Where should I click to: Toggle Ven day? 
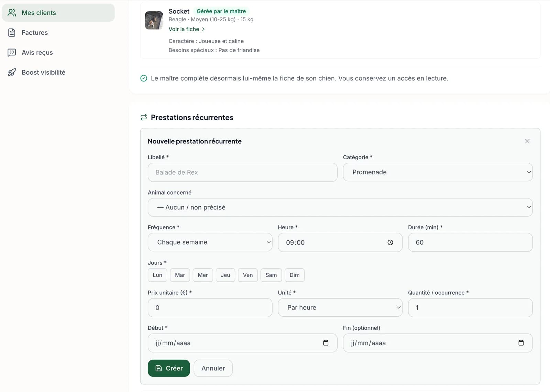[248, 275]
